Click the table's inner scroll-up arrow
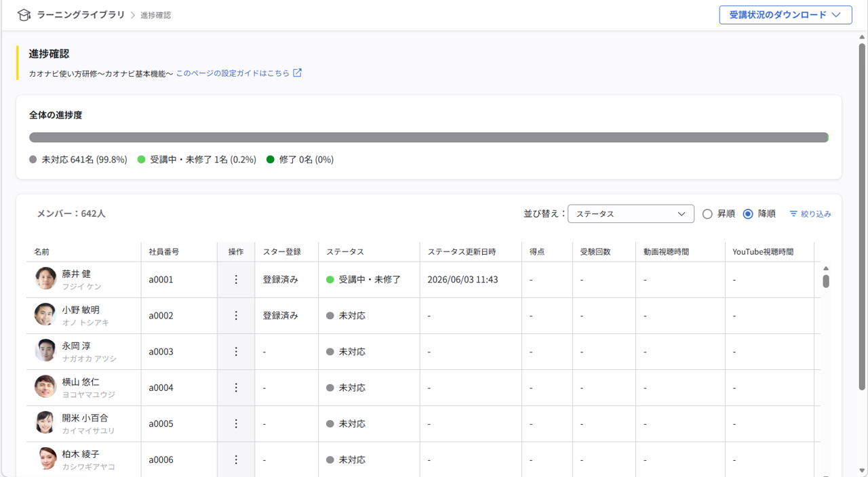The height and width of the screenshot is (477, 868). 826,269
